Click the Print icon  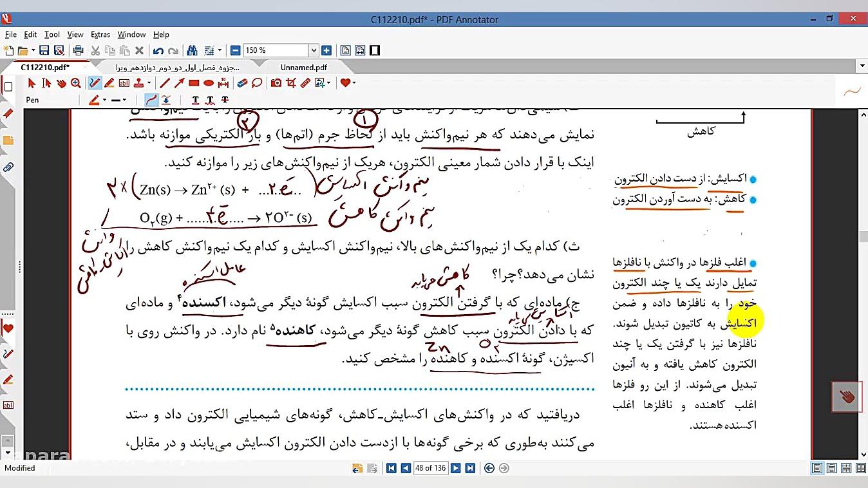coord(79,50)
